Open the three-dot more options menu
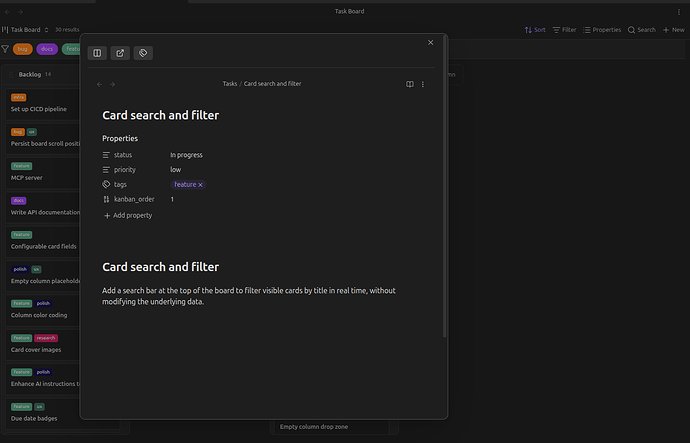The width and height of the screenshot is (690, 443). click(423, 85)
